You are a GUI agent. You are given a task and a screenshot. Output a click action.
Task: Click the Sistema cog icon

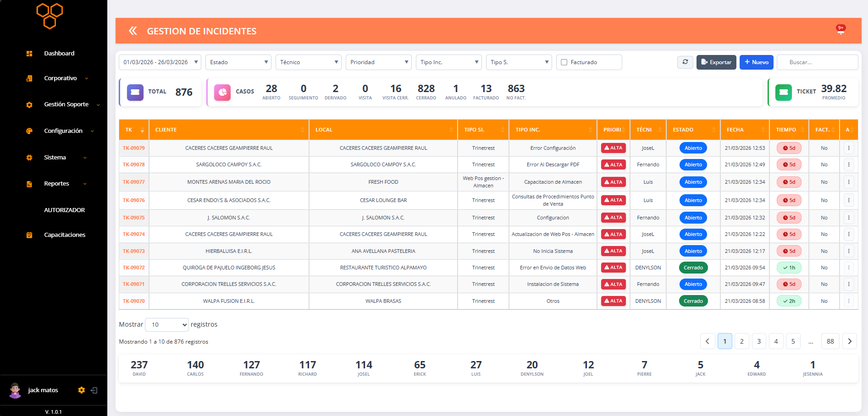click(x=29, y=158)
